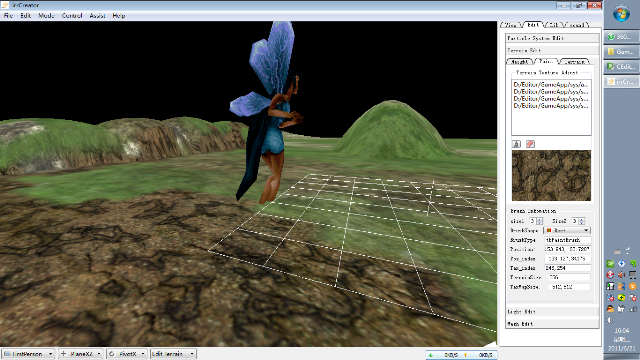Viewport: 640px width, 360px height.
Task: Select the first texture path in list
Action: [551, 84]
